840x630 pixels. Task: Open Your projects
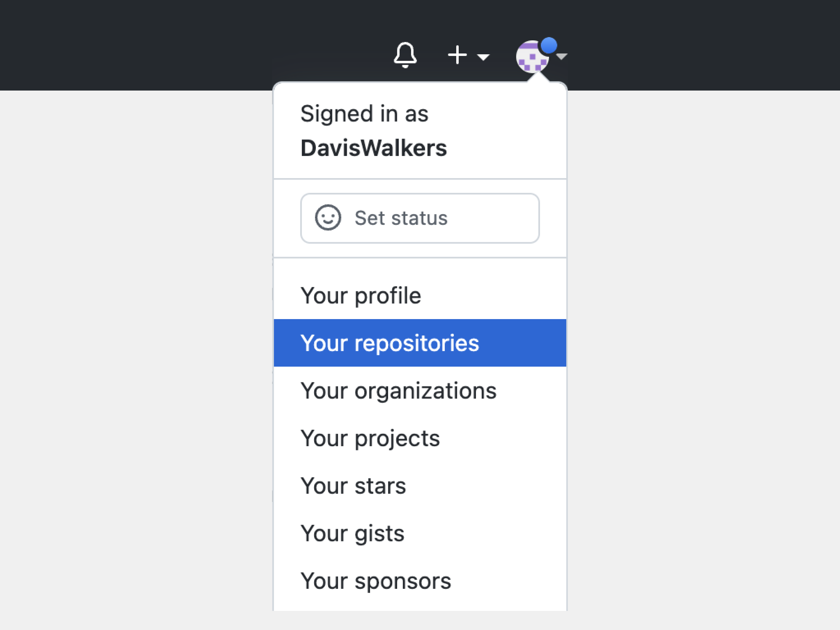pos(370,438)
